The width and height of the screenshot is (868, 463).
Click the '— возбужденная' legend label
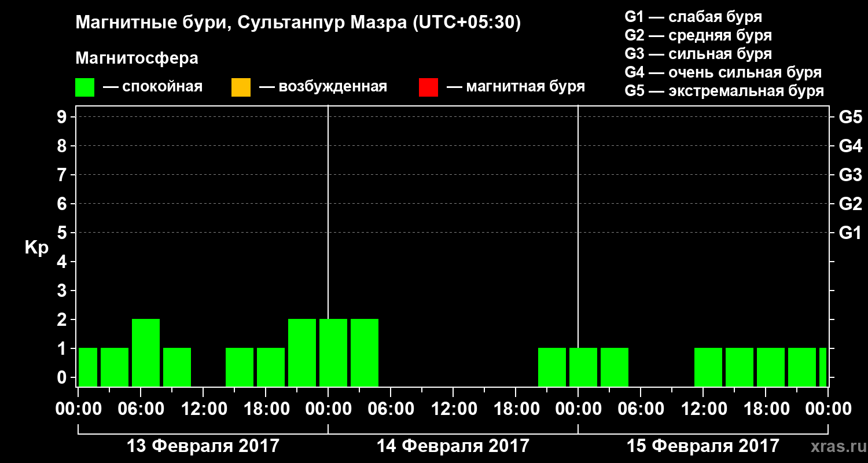(323, 87)
